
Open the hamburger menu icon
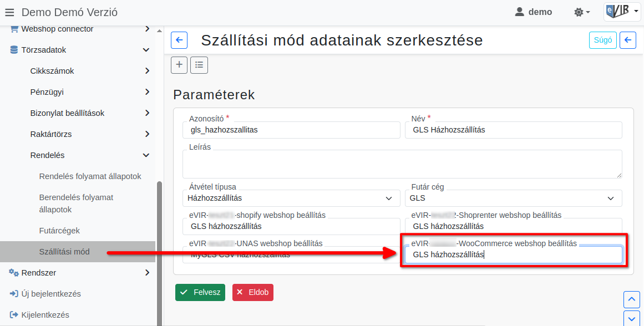(9, 13)
